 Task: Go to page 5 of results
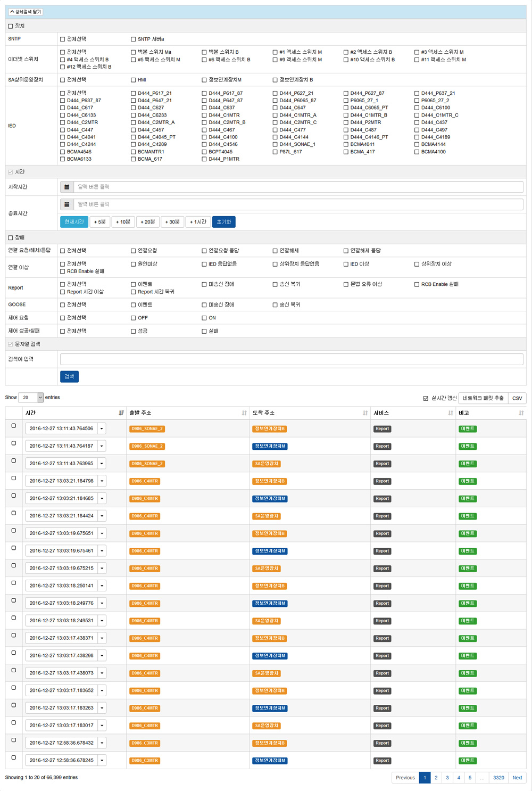(x=470, y=778)
